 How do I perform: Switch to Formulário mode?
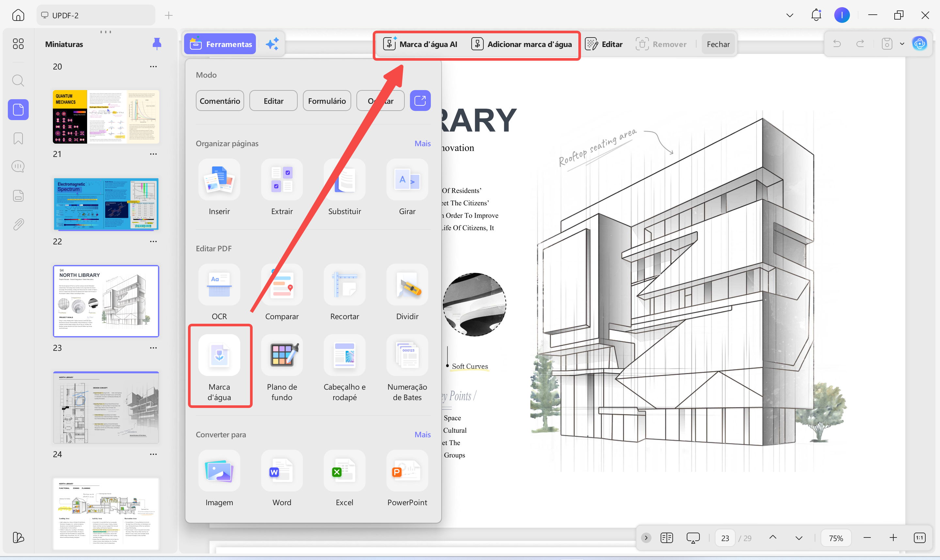pos(327,101)
